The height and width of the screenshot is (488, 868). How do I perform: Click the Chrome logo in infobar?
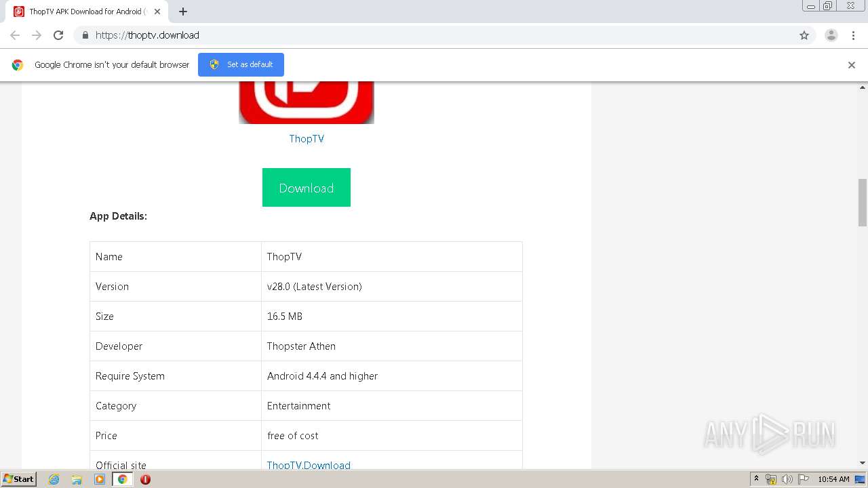(x=18, y=65)
